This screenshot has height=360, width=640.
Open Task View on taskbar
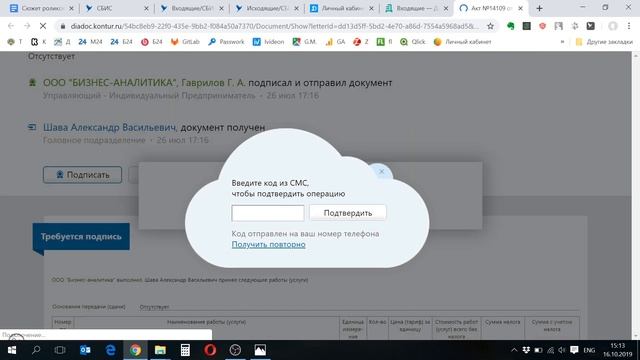(60, 350)
